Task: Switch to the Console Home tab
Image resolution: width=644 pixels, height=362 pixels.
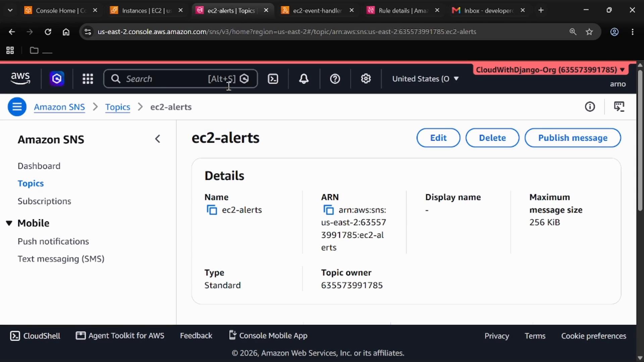Action: click(x=60, y=10)
